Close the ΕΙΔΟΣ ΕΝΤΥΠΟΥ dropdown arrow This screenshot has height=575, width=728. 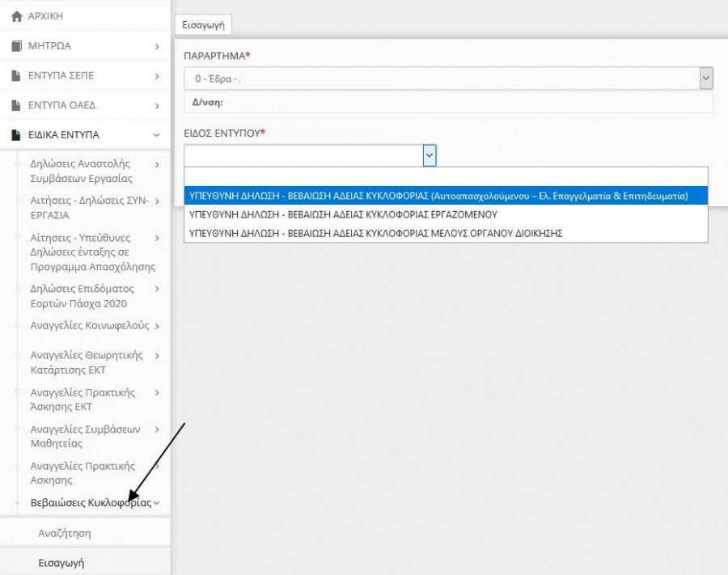coord(430,155)
